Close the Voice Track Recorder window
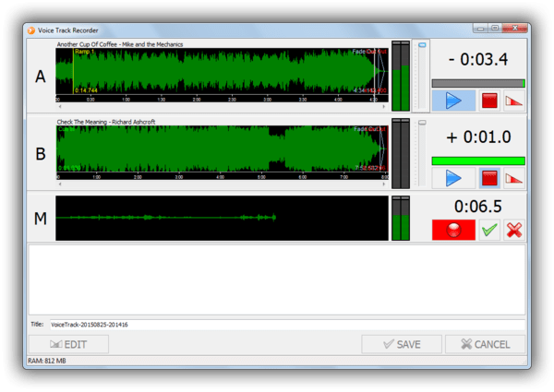554x392 pixels. click(515, 28)
